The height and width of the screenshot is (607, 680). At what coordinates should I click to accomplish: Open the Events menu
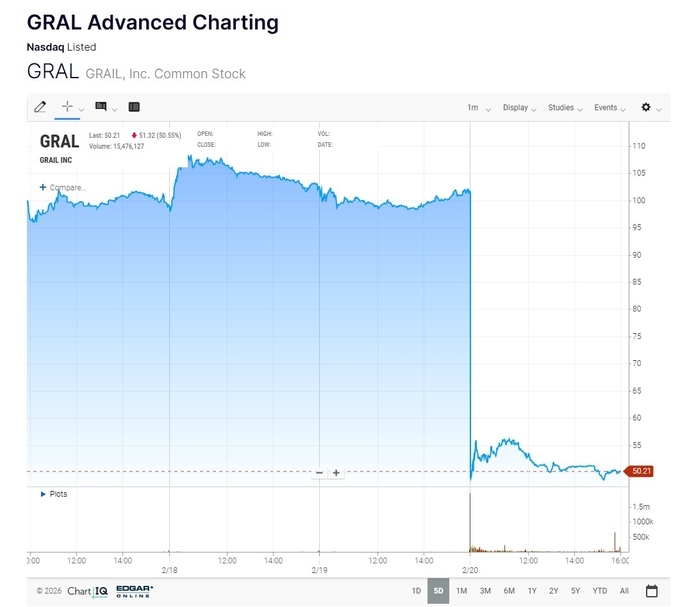coord(609,108)
